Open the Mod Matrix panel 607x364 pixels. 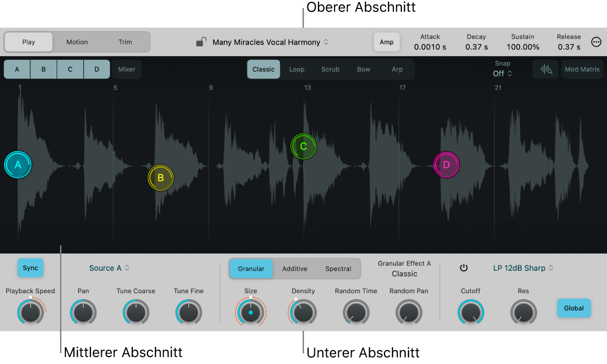click(582, 69)
